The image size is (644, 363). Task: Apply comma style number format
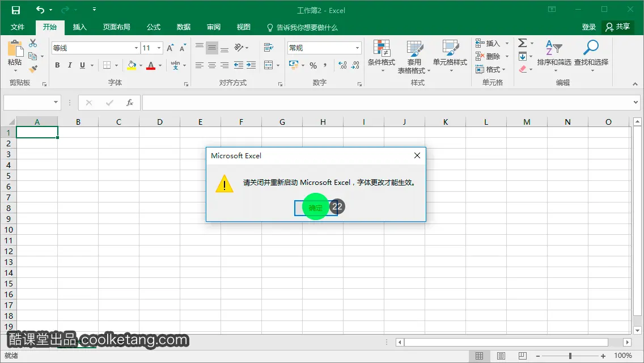tap(325, 65)
